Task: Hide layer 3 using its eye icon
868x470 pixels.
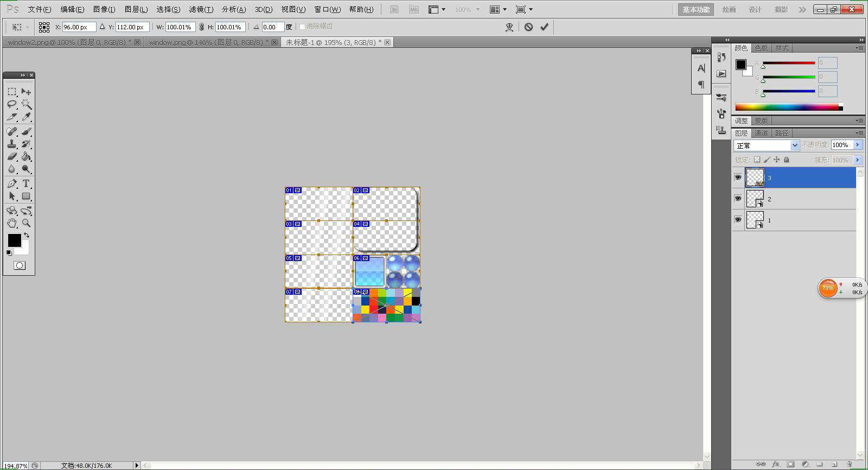Action: [x=738, y=177]
